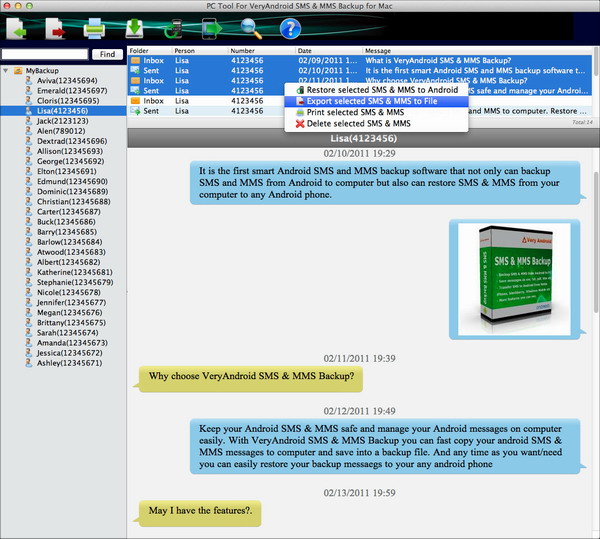The height and width of the screenshot is (539, 600).
Task: Click the Sent icon for 02/10/2011 message
Action: (x=135, y=70)
